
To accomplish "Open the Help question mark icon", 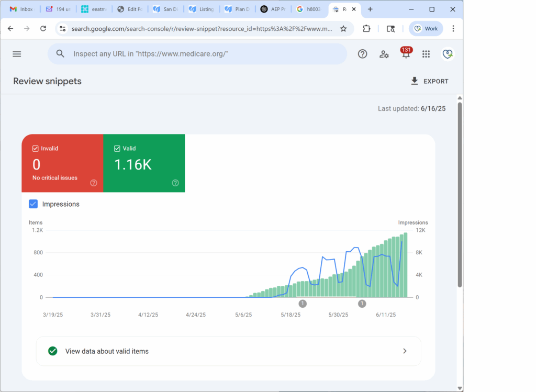I will pyautogui.click(x=362, y=54).
